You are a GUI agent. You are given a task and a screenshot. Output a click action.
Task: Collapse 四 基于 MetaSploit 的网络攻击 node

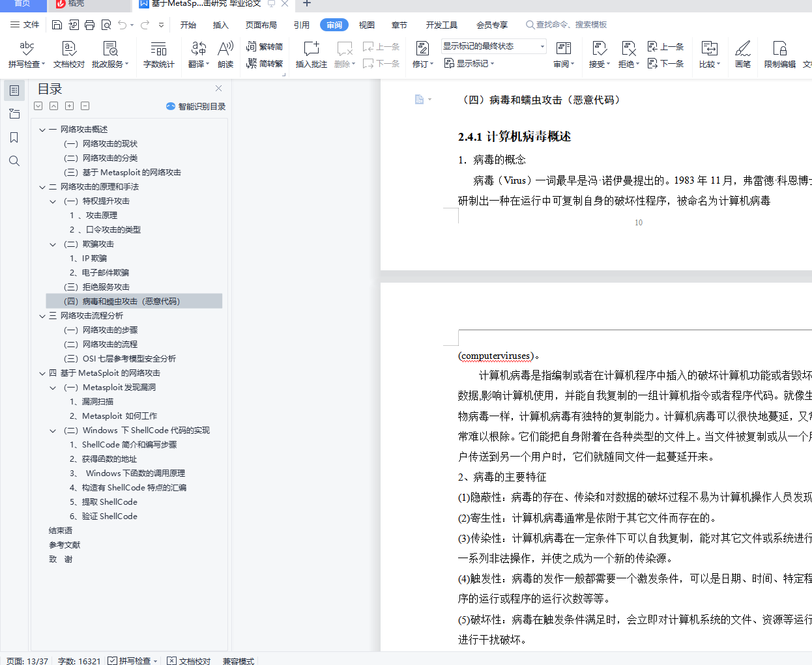click(42, 373)
